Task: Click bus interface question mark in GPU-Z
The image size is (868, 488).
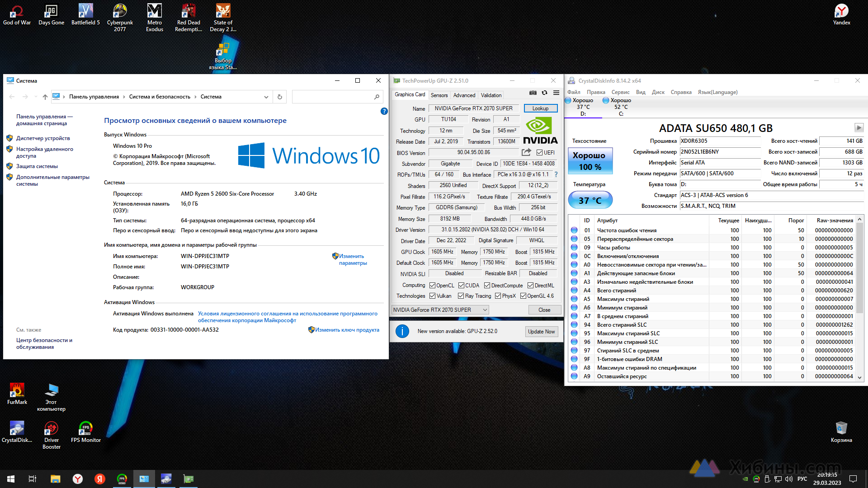Action: 556,174
